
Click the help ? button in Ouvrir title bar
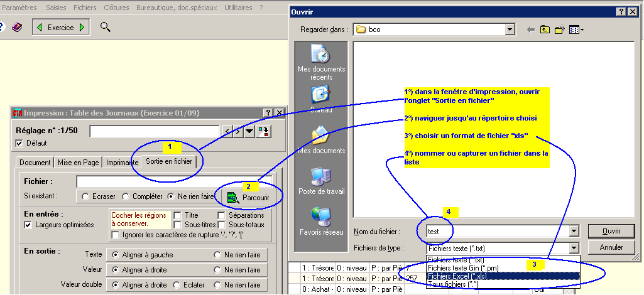(x=622, y=12)
